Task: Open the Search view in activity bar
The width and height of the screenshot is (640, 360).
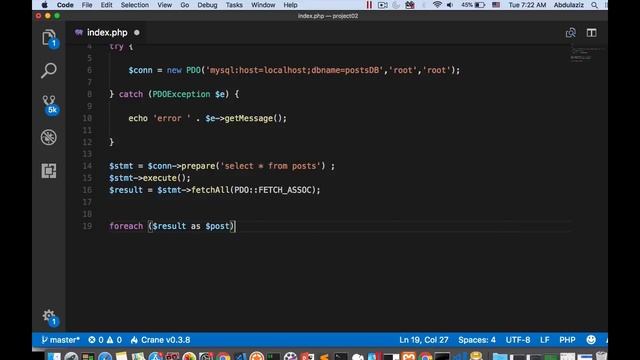Action: pos(49,71)
